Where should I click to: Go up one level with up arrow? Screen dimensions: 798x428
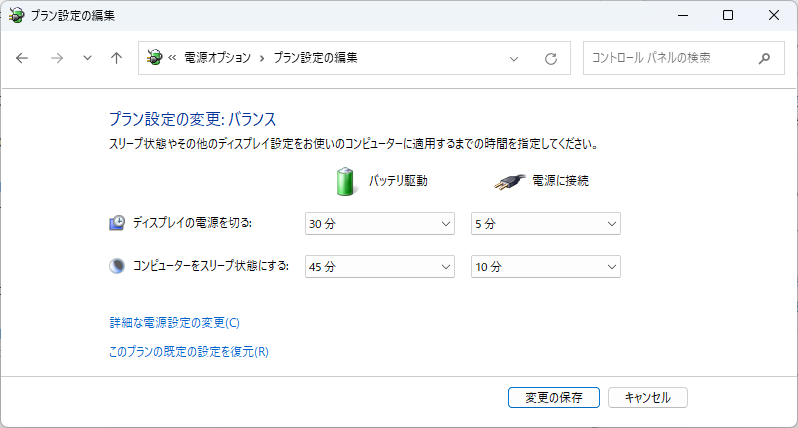pos(117,58)
